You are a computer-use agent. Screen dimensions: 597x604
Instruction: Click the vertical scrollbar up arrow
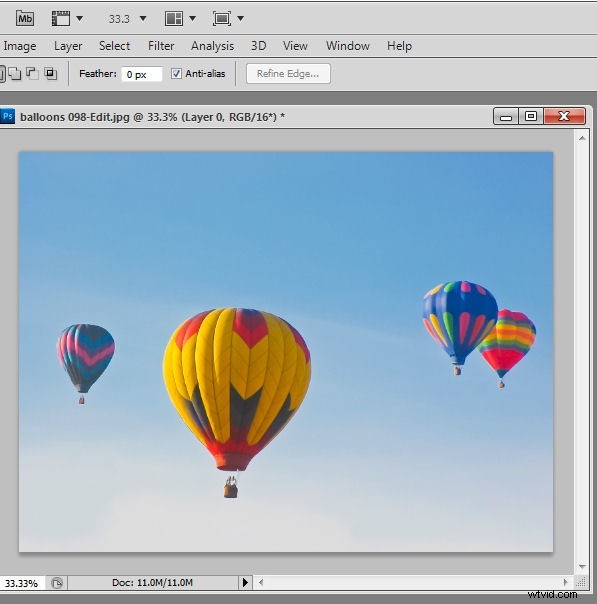[582, 138]
